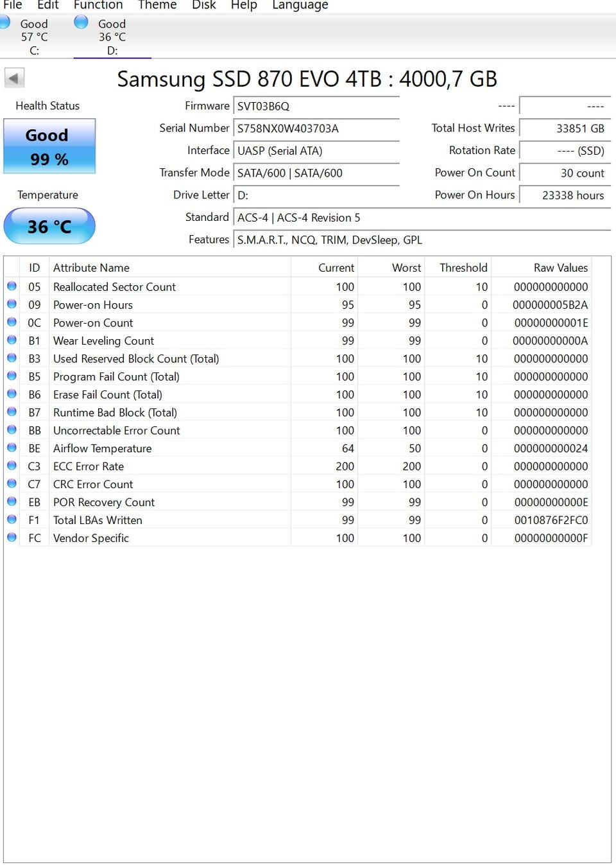616x865 pixels.
Task: Open the Theme menu
Action: 157,4
